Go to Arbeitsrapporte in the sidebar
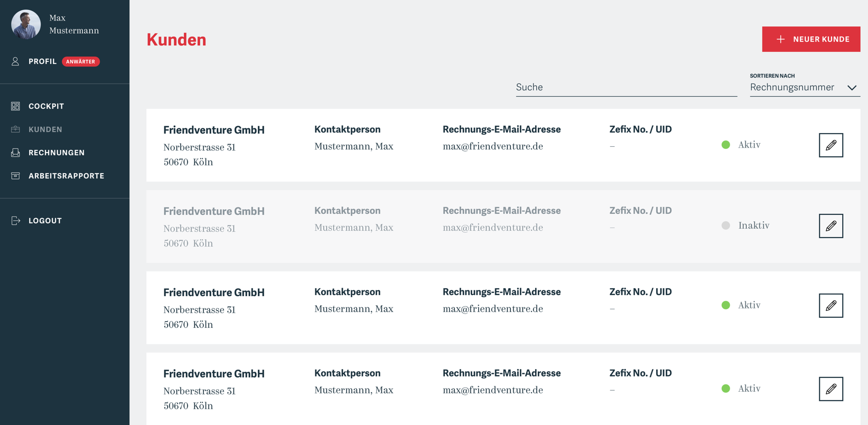The width and height of the screenshot is (868, 425). (x=66, y=176)
